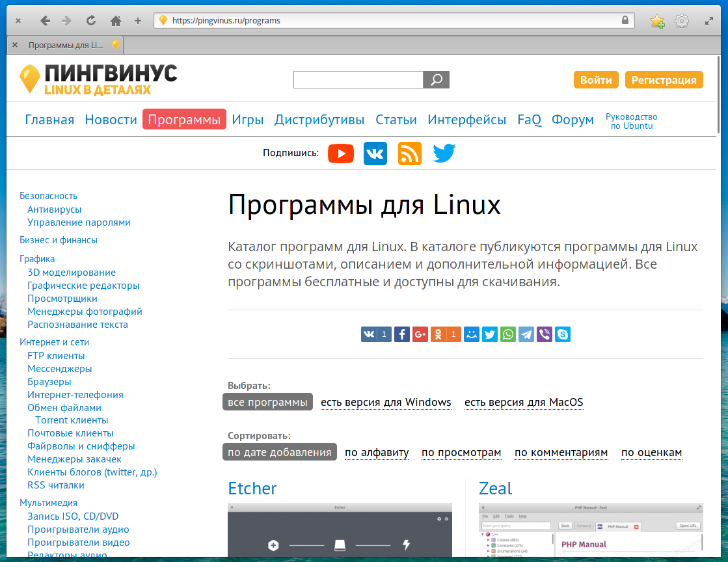Filter by "есть версия для MacOS"
This screenshot has height=562, width=728.
(x=524, y=402)
